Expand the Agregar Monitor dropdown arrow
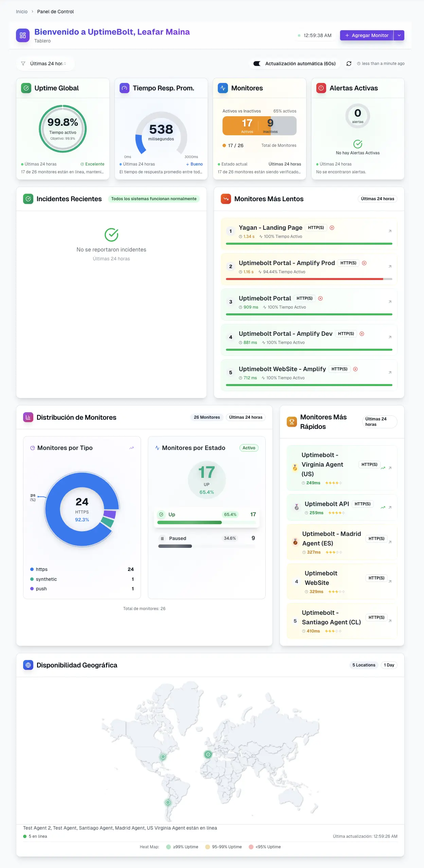Screen dimensions: 424x868 (x=399, y=35)
